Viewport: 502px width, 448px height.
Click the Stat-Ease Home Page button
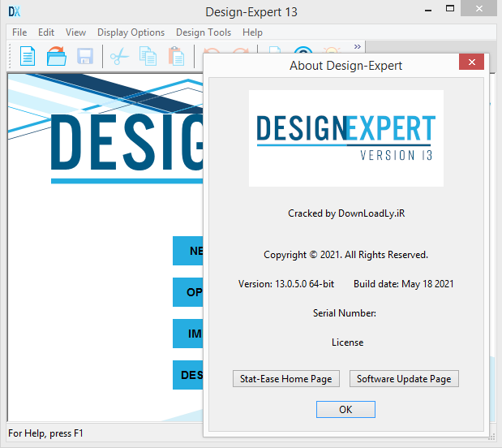(x=285, y=379)
